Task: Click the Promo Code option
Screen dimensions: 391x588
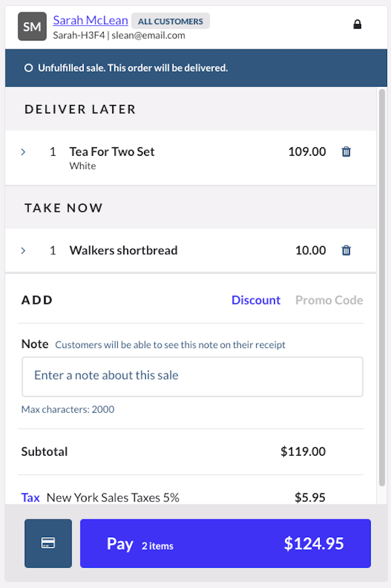Action: tap(329, 300)
